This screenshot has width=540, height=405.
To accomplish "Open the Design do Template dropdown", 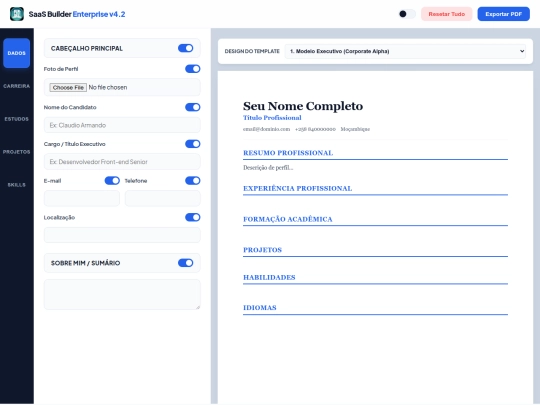I will (x=405, y=51).
